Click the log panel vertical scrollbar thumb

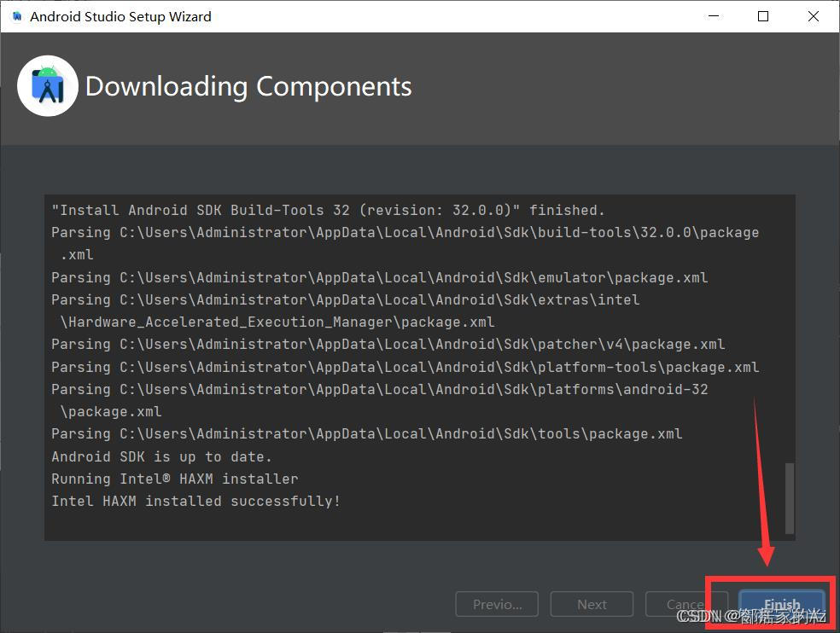click(x=789, y=498)
